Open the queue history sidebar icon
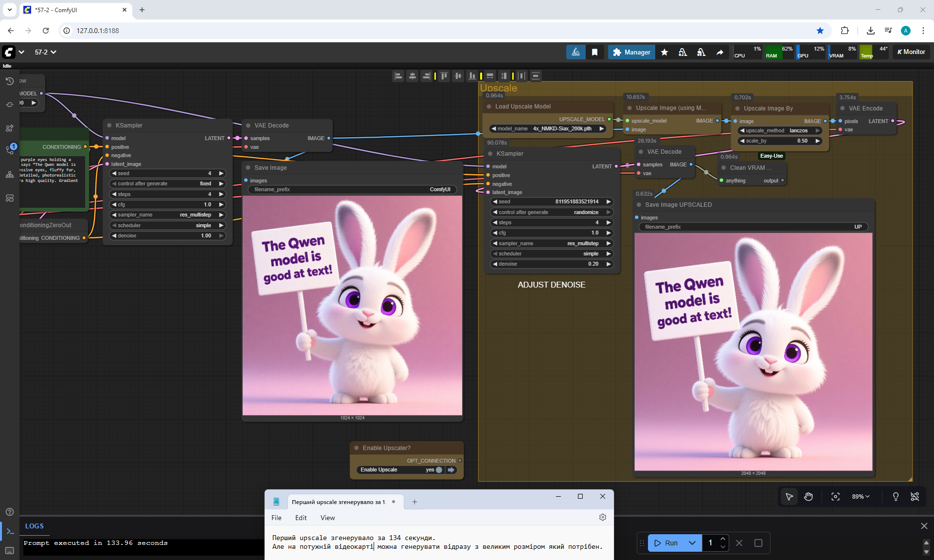The height and width of the screenshot is (560, 934). click(10, 81)
